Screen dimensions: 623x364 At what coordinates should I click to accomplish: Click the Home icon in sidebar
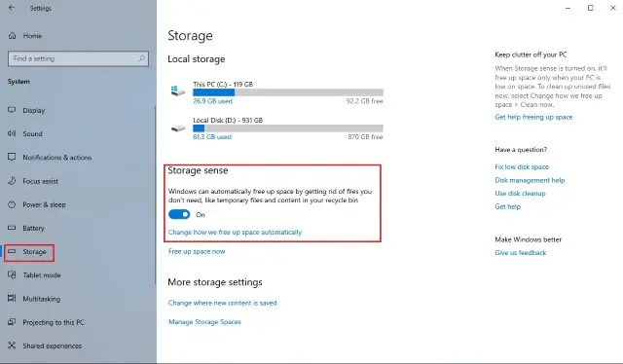tap(13, 36)
